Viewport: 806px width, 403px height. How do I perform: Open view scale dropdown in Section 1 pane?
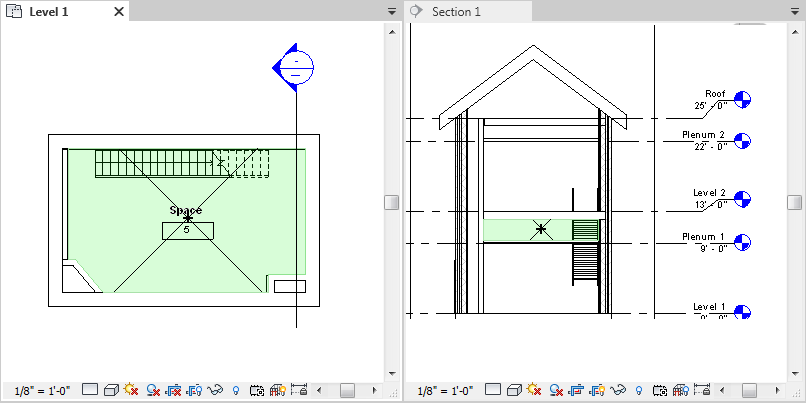click(x=446, y=390)
